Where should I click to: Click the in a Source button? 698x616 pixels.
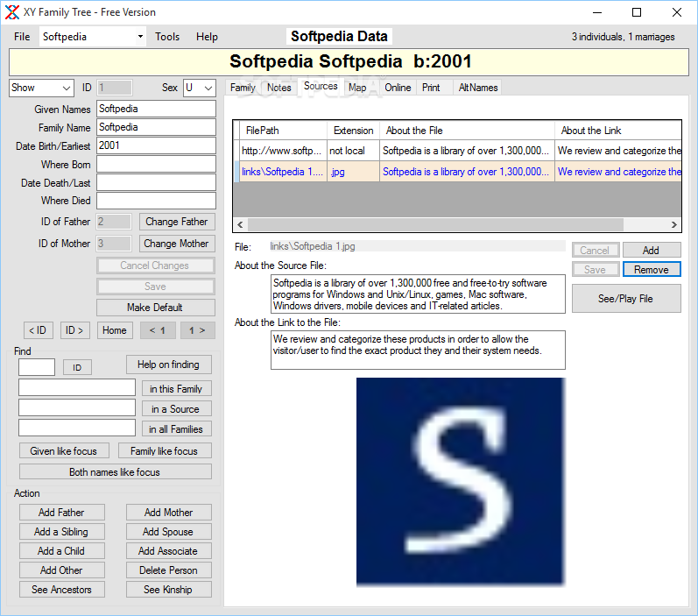tap(176, 408)
